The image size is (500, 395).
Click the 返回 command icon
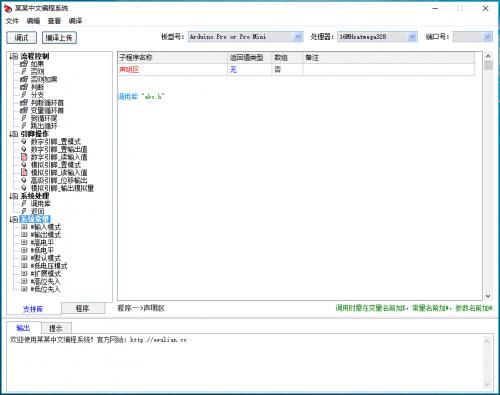pos(24,211)
